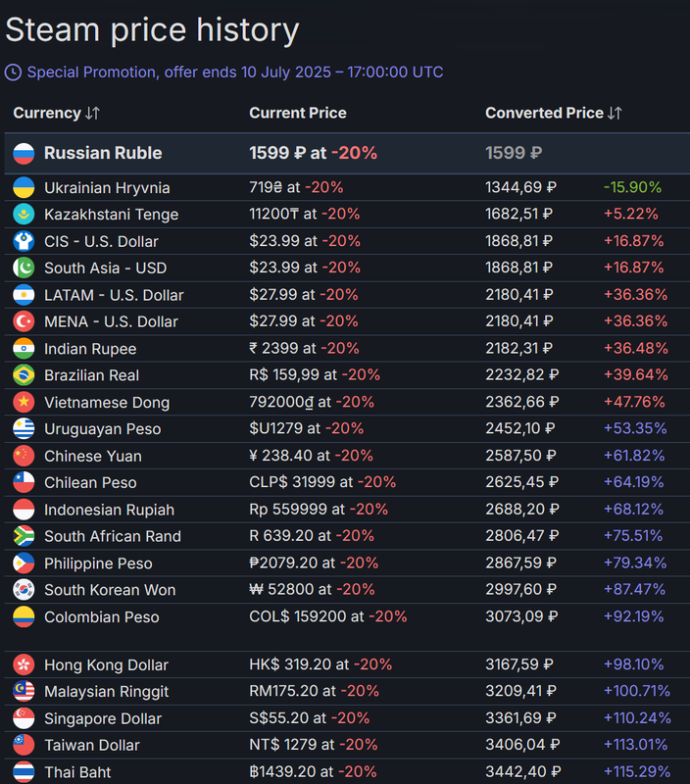Viewport: 690px width, 784px height.
Task: Click the R$ 159,99 current price
Action: [x=315, y=374]
